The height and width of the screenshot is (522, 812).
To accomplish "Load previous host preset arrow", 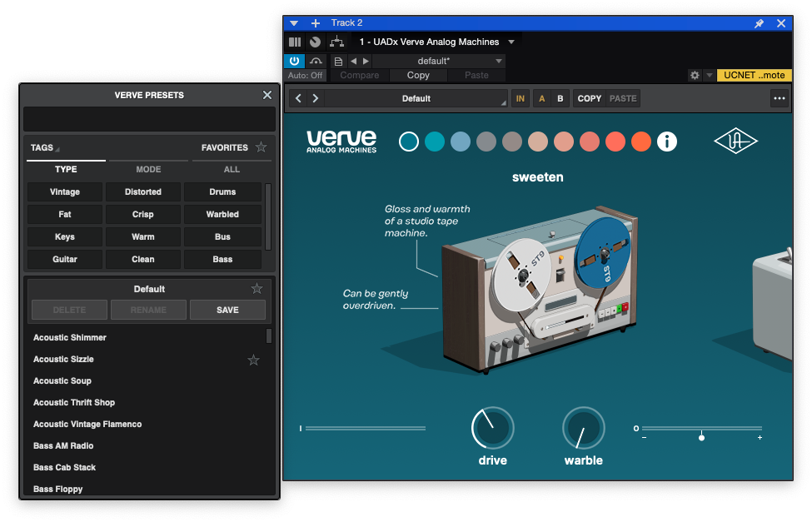I will [x=354, y=61].
